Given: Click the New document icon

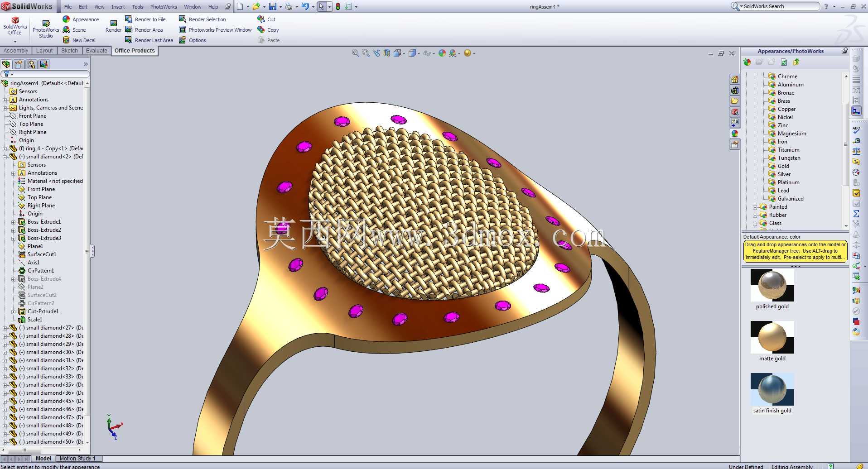Looking at the screenshot, I should coord(240,6).
